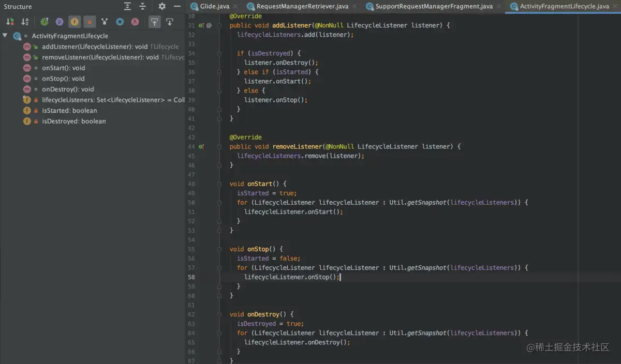Hide the Structure tool window
Screen dimensions: 621x364
(x=177, y=6)
